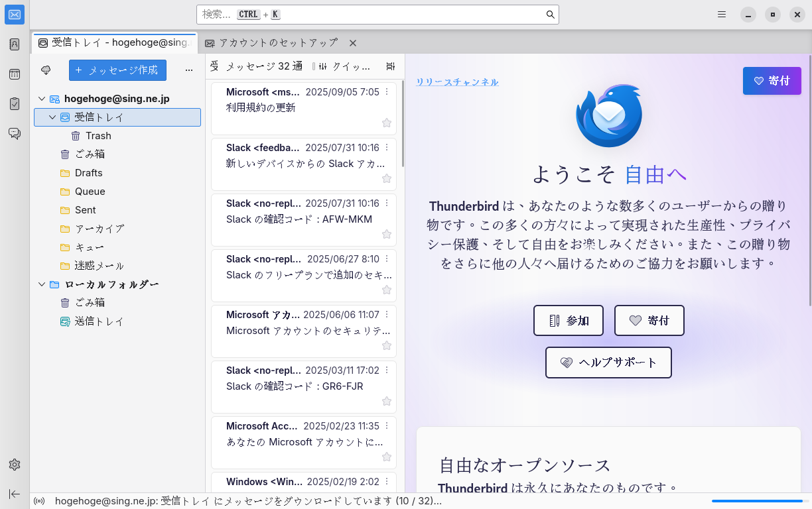The height and width of the screenshot is (509, 812).
Task: Click the search magnifier icon
Action: tap(550, 15)
